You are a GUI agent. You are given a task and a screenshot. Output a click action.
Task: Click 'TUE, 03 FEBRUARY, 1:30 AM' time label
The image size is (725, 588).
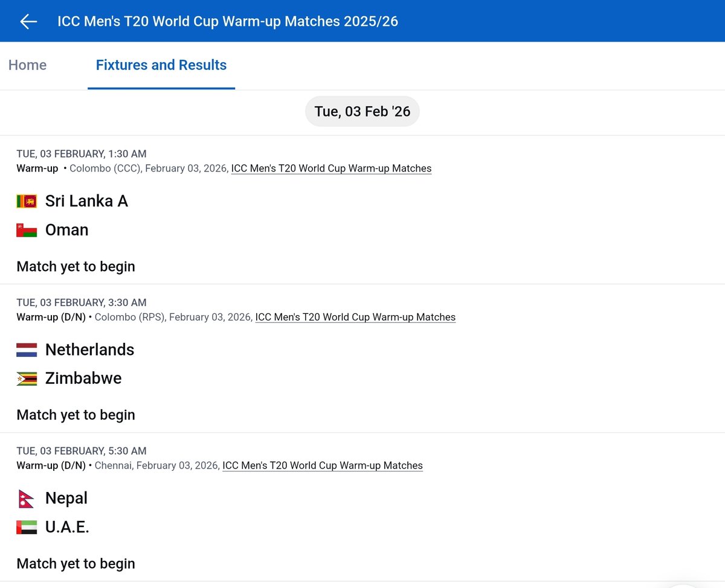82,154
